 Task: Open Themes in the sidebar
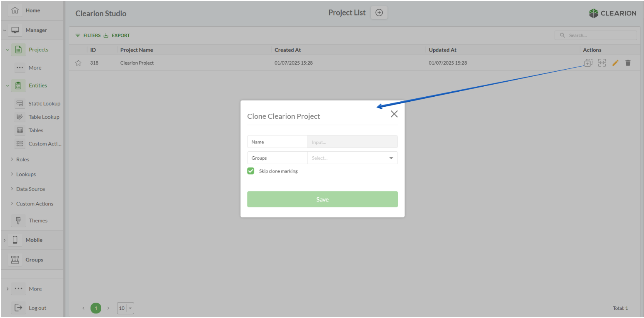[38, 221]
